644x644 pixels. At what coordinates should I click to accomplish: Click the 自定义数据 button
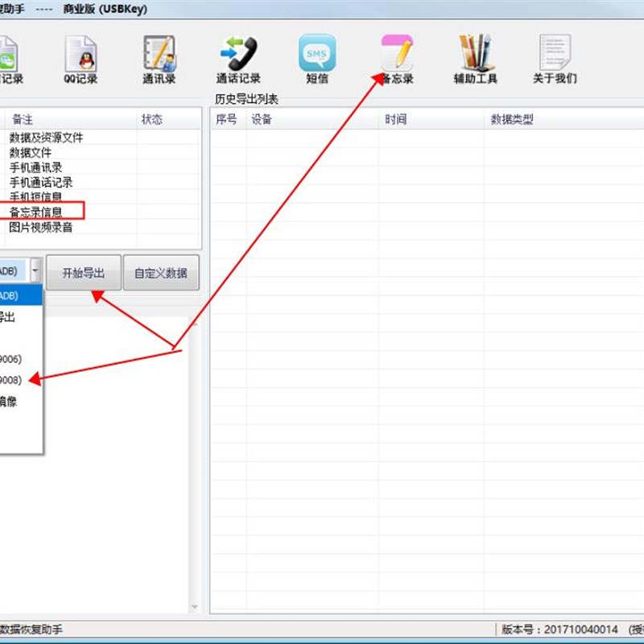[x=161, y=273]
